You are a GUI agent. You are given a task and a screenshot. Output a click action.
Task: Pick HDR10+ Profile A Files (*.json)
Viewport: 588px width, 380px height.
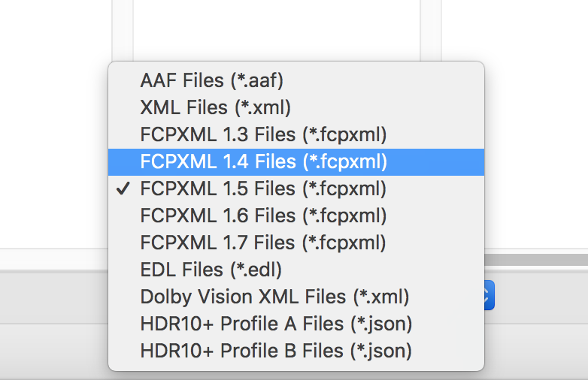point(296,324)
